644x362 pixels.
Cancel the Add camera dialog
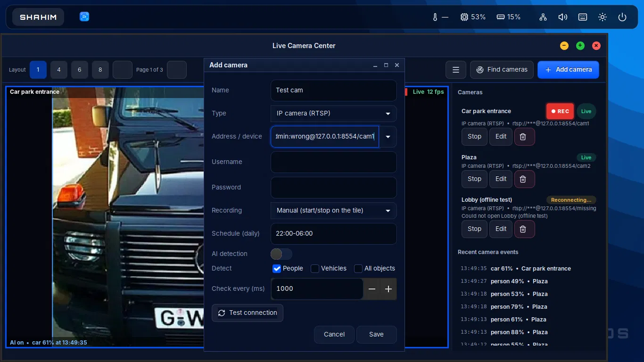tap(334, 335)
